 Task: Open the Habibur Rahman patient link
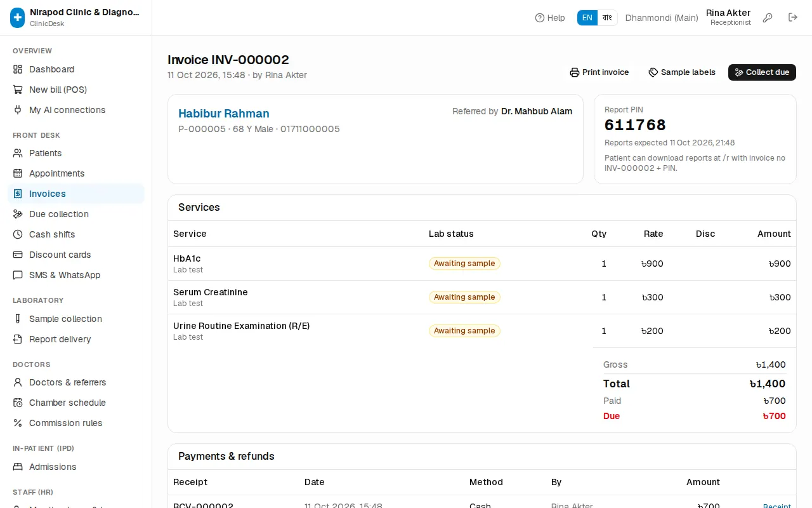pos(224,114)
